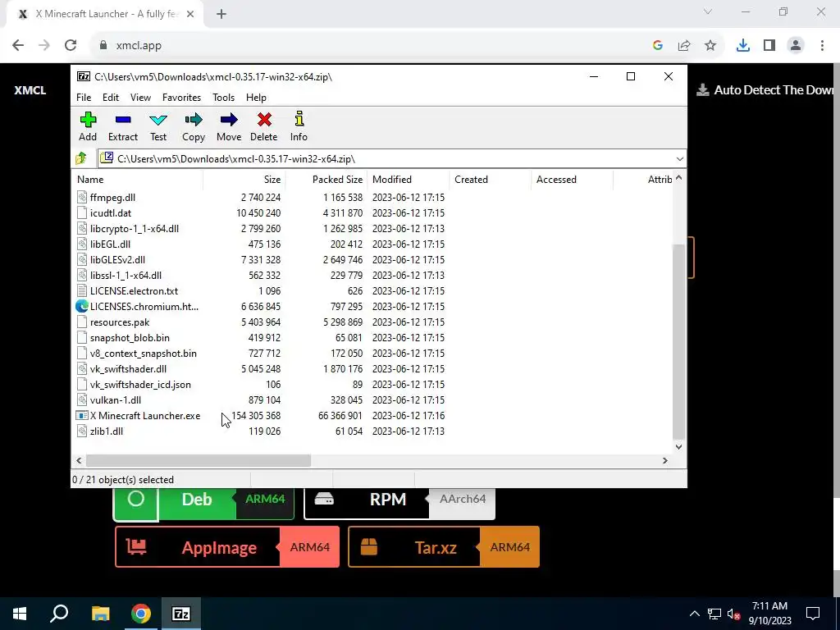Image resolution: width=840 pixels, height=630 pixels.
Task: Click the ffmpeg.dll file icon
Action: click(x=81, y=197)
